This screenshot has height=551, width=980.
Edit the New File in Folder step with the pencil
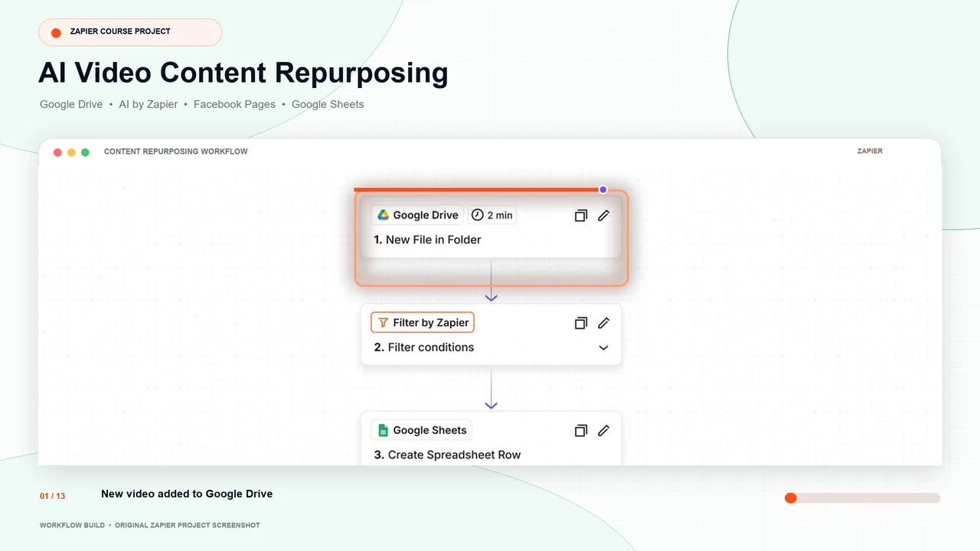click(x=603, y=216)
